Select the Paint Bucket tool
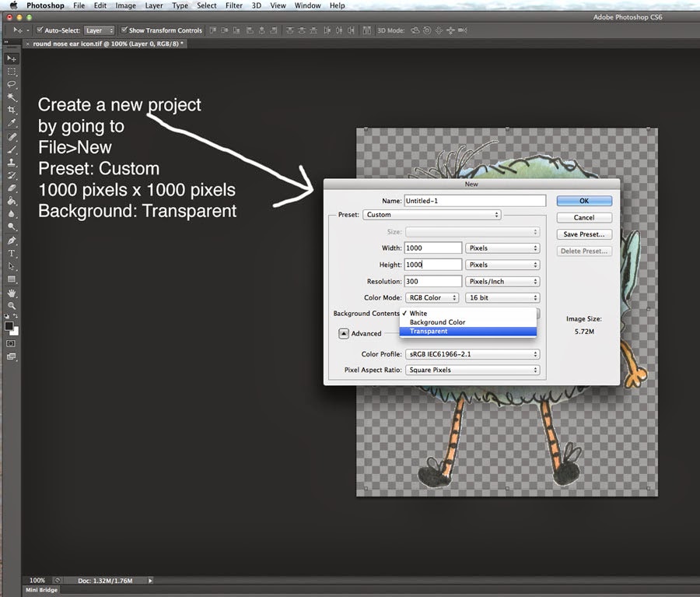This screenshot has height=597, width=700. pyautogui.click(x=12, y=201)
